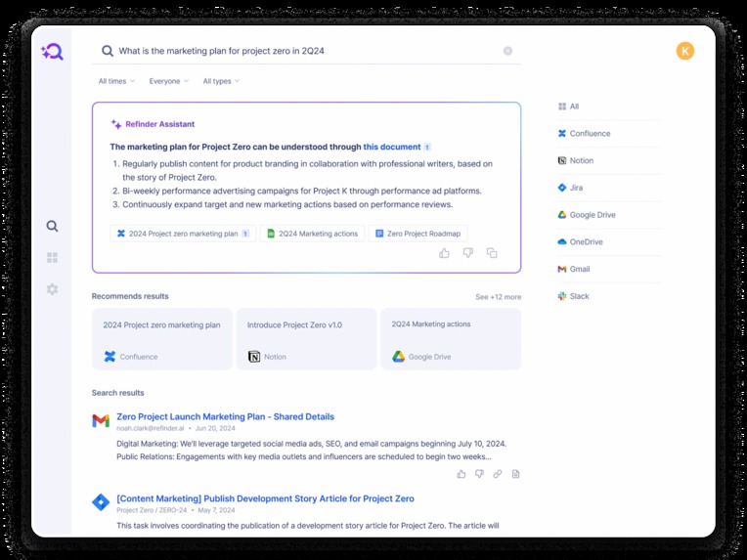Open the 2Q24 Marketing actions source chip
This screenshot has height=560, width=747.
click(x=312, y=234)
